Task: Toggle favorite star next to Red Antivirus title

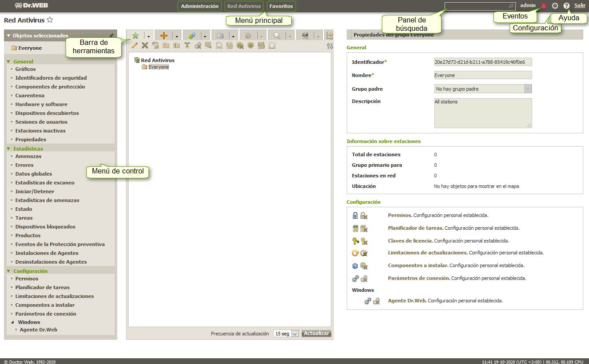Action: pyautogui.click(x=50, y=20)
